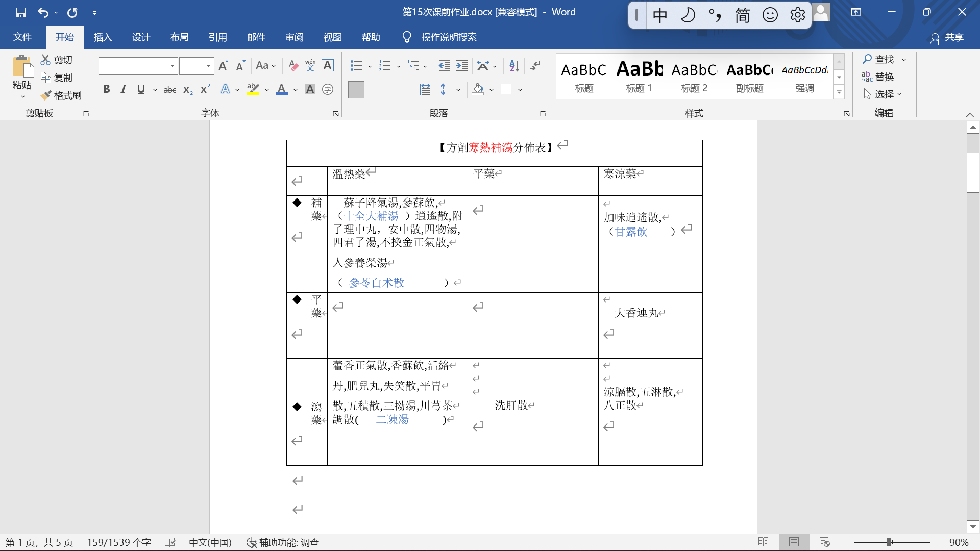
Task: Select left align paragraph button
Action: point(356,90)
